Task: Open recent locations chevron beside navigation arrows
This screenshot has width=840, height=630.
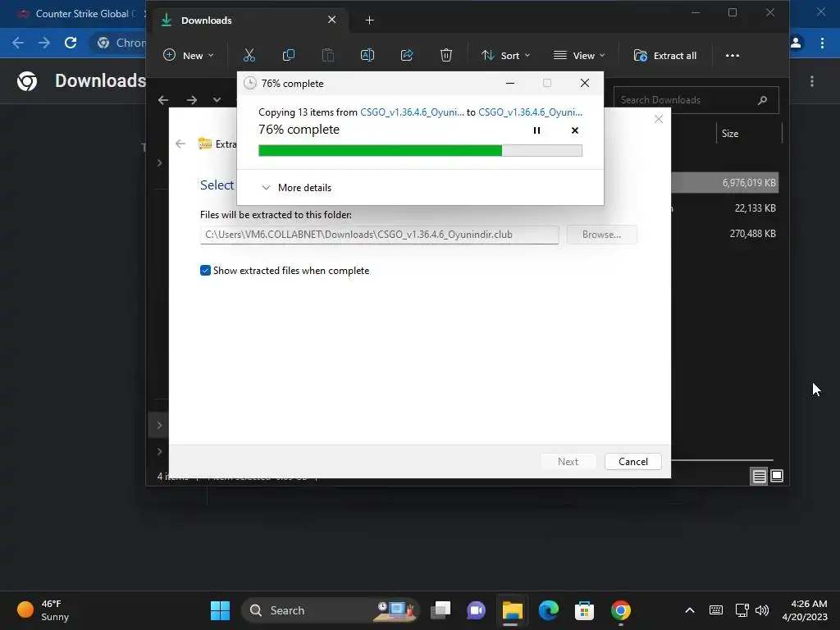Action: pos(217,99)
